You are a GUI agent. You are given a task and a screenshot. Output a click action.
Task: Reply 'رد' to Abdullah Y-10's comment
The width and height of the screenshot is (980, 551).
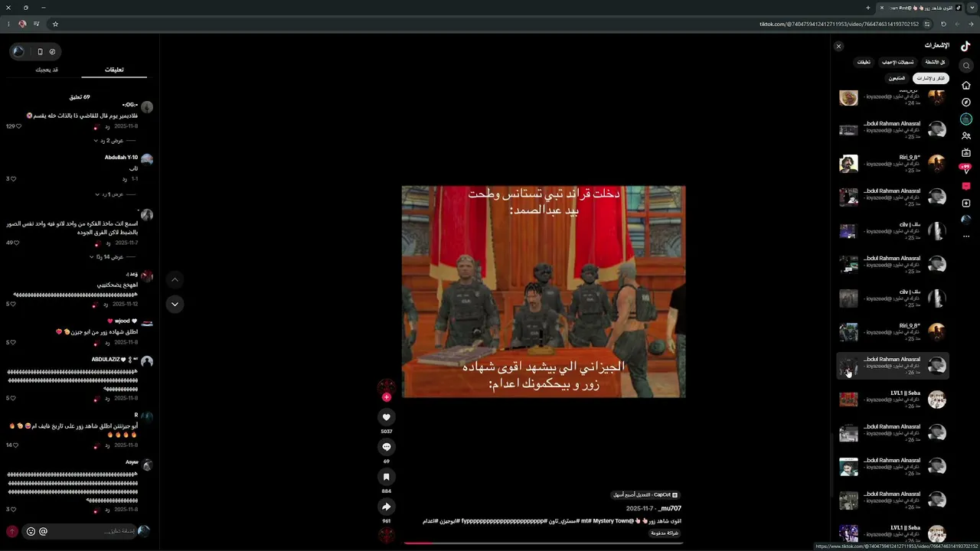(124, 179)
